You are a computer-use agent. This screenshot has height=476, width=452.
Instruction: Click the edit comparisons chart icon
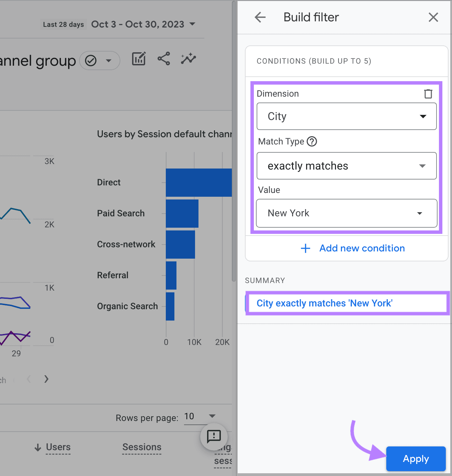pos(139,59)
